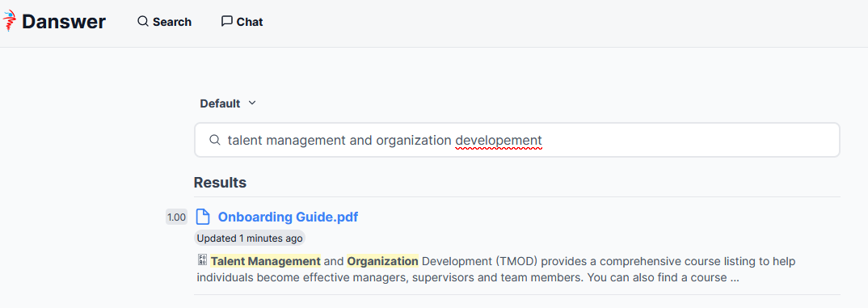Click the magnifier icon inside search box
The height and width of the screenshot is (308, 868).
[x=215, y=140]
